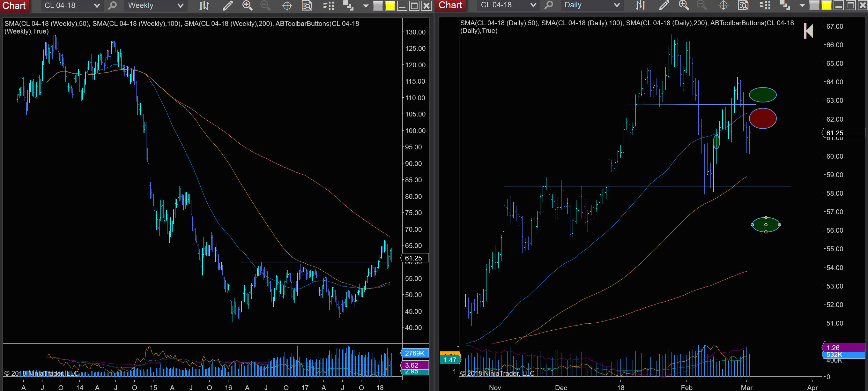The image size is (868, 391).
Task: Open bar style options in Weekly chart
Action: click(204, 5)
